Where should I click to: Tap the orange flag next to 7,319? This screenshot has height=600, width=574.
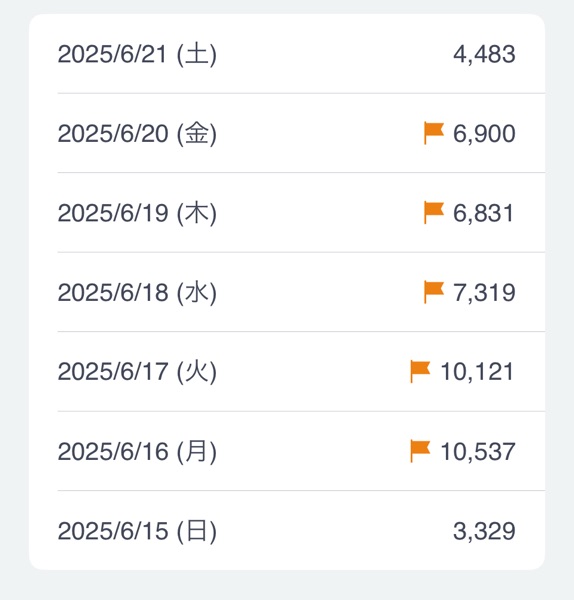434,292
